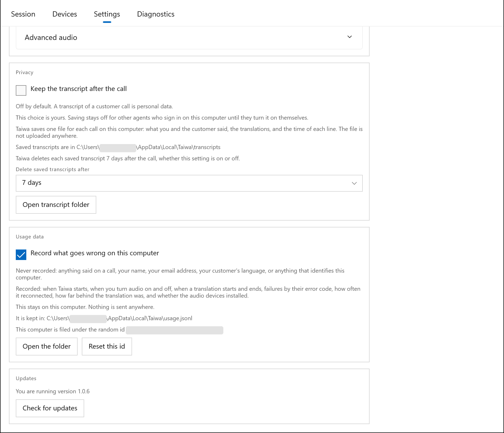The width and height of the screenshot is (504, 433).
Task: Click Open the folder button
Action: pos(47,347)
